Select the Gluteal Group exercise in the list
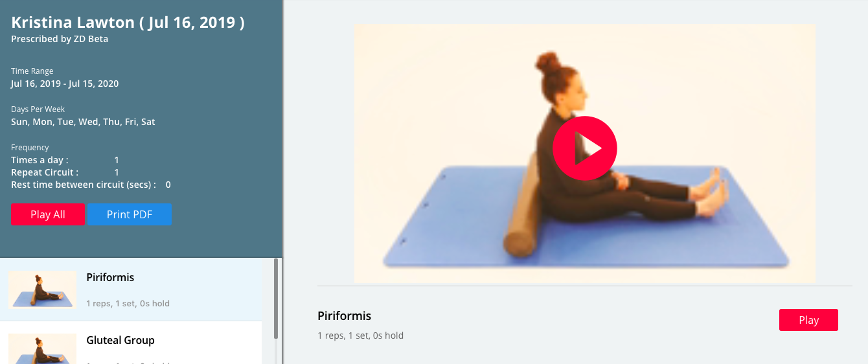 131,343
